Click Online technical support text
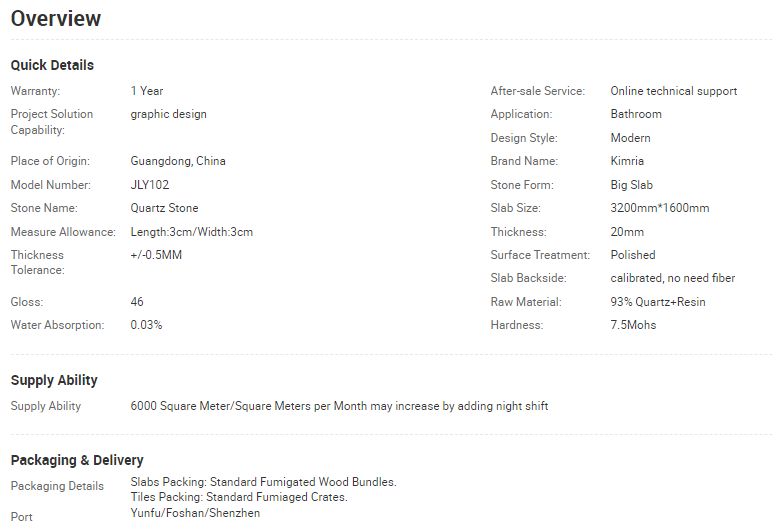Viewport: 774px width, 529px height. coord(673,91)
